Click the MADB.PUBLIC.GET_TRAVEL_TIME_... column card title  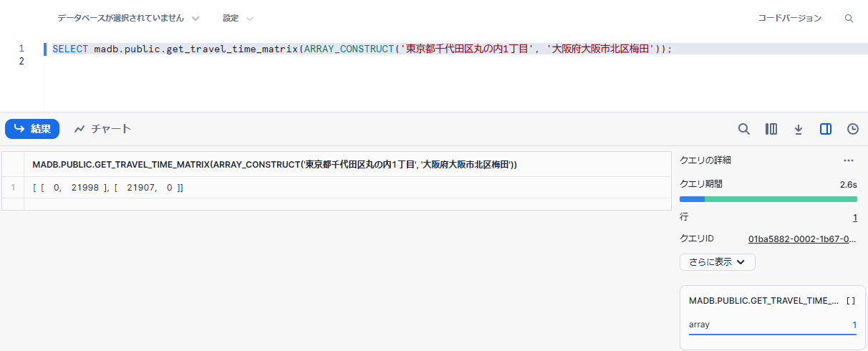[x=763, y=301]
